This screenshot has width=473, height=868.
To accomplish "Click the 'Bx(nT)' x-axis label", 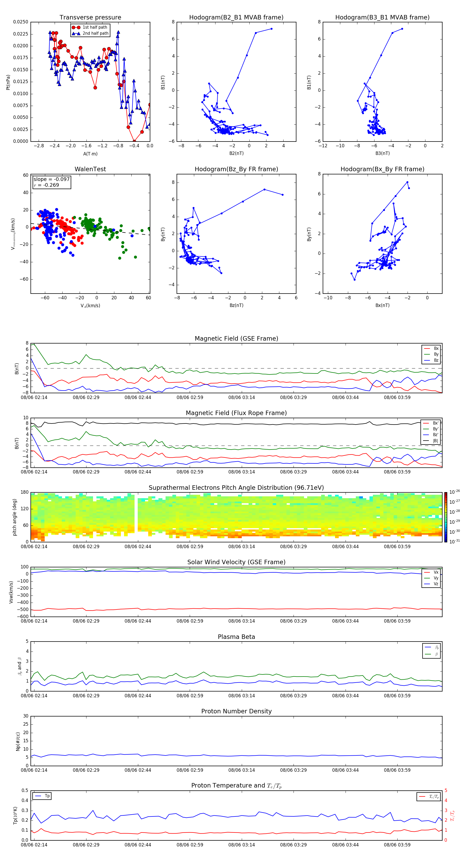I will (382, 305).
